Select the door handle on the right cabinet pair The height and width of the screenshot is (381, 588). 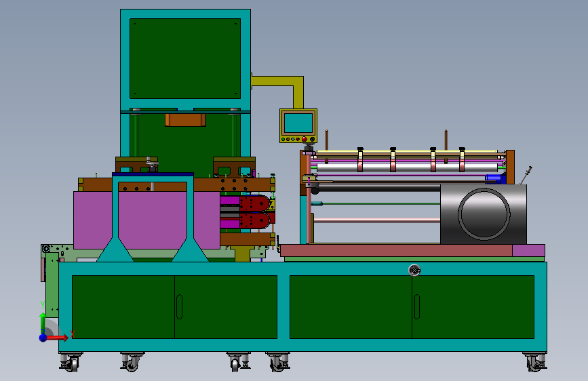coord(416,306)
